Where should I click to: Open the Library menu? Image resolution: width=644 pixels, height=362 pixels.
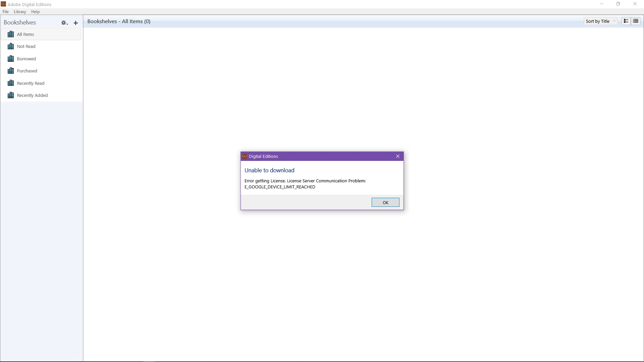pos(20,12)
